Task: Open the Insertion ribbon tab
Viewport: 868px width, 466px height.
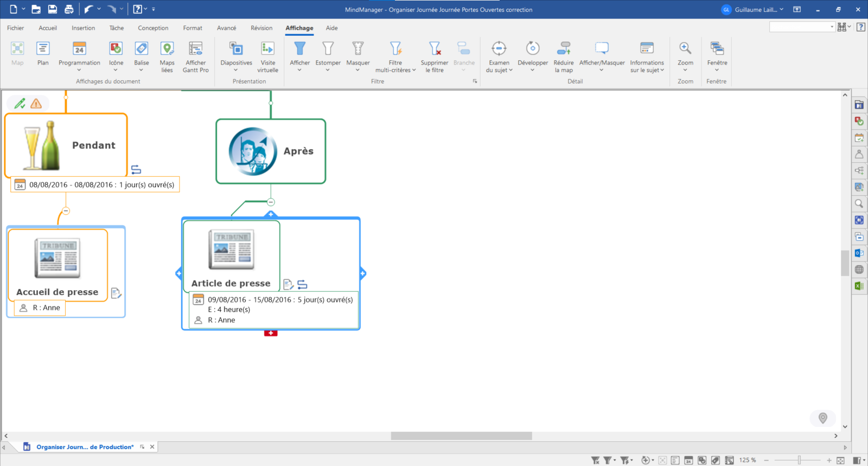Action: pos(83,28)
